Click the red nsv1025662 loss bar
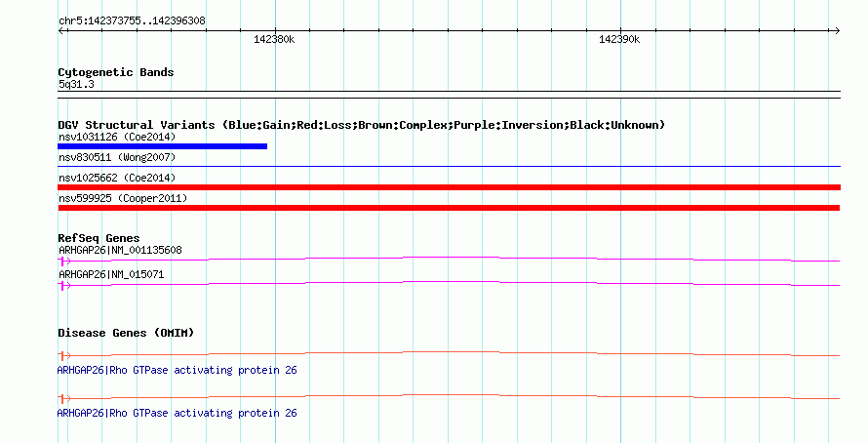The width and height of the screenshot is (868, 443). point(449,187)
